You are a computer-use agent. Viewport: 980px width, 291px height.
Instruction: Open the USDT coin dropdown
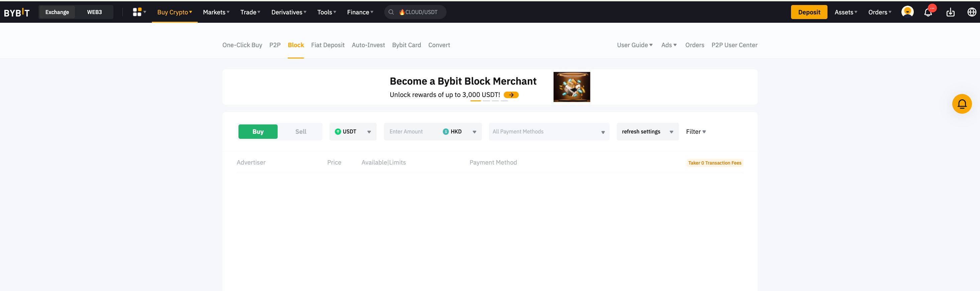(353, 131)
